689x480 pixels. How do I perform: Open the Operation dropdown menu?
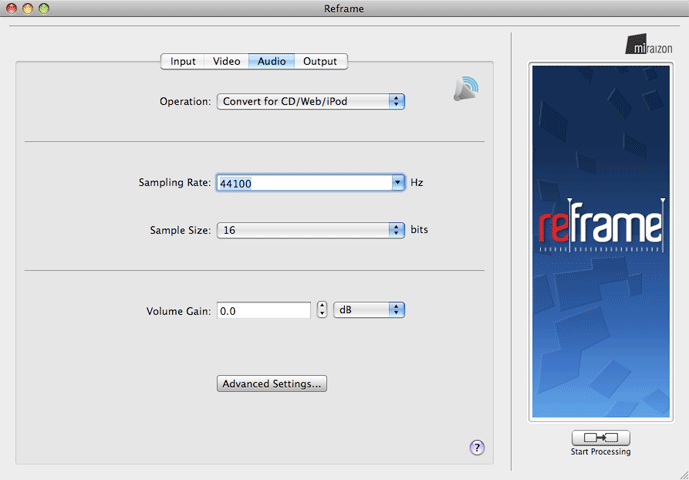point(311,102)
